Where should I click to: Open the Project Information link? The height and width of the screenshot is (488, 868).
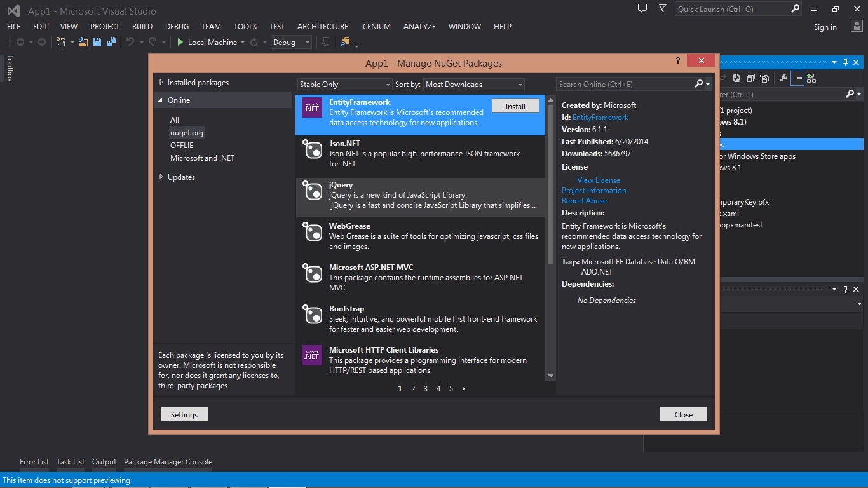pyautogui.click(x=593, y=190)
